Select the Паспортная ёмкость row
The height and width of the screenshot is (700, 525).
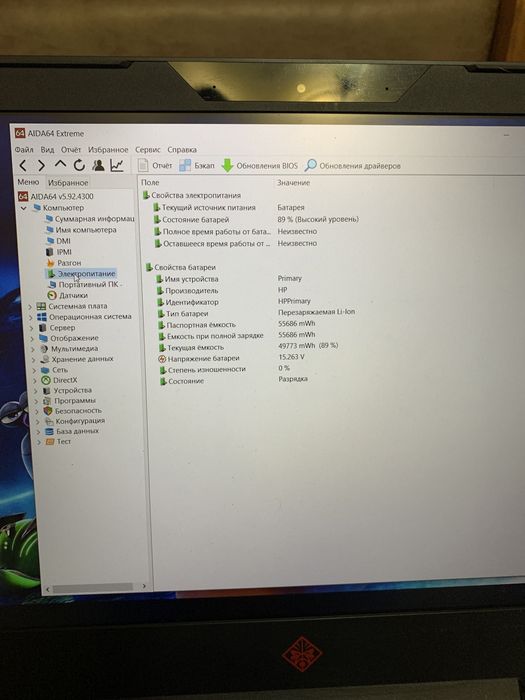[x=236, y=324]
